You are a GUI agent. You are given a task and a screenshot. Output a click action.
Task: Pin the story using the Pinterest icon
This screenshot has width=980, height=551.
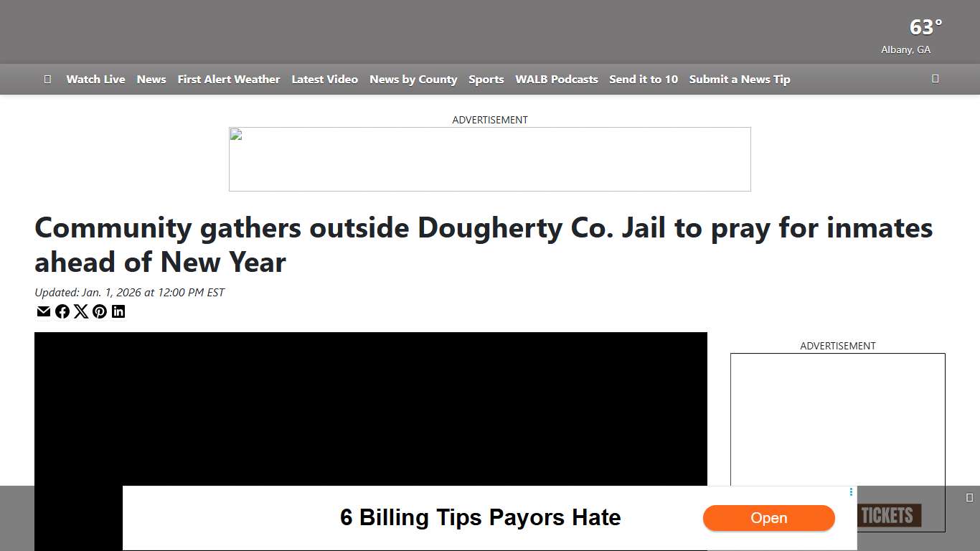[100, 311]
